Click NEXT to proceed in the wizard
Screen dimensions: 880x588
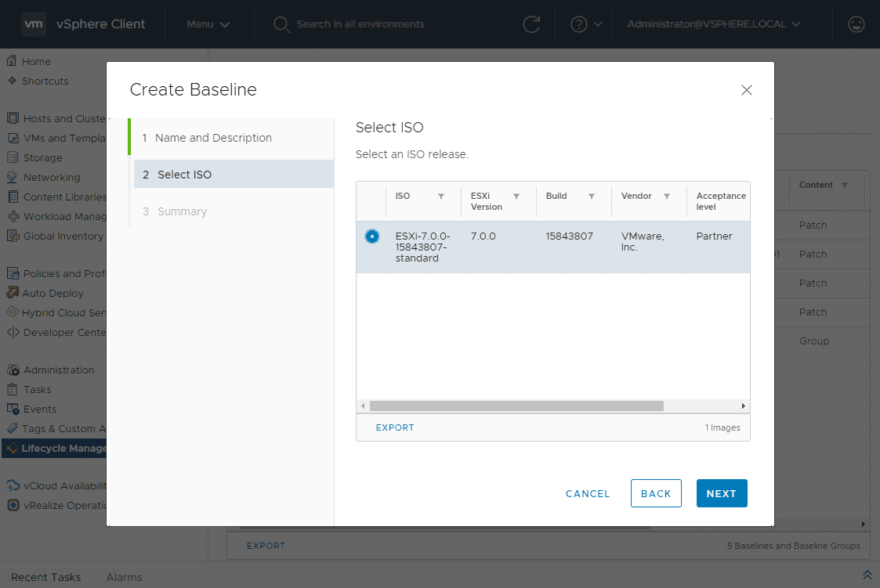click(x=721, y=493)
